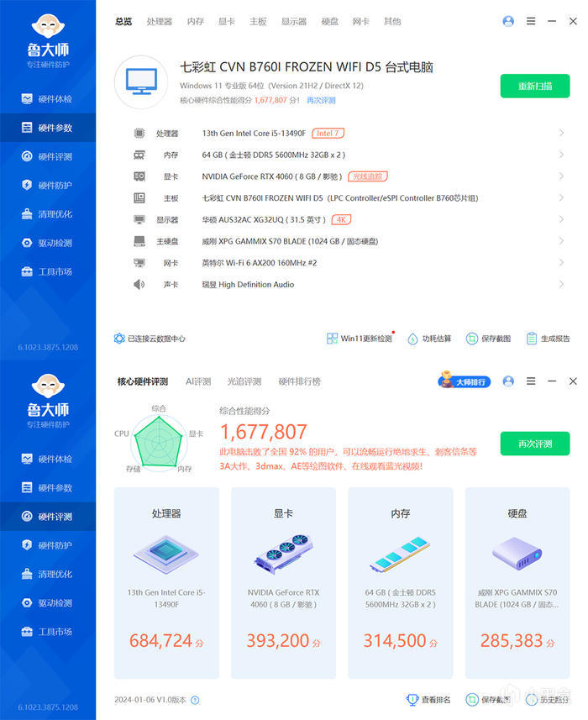Click the blue 再次评测 link beside the score
588x720 pixels.
[x=322, y=100]
